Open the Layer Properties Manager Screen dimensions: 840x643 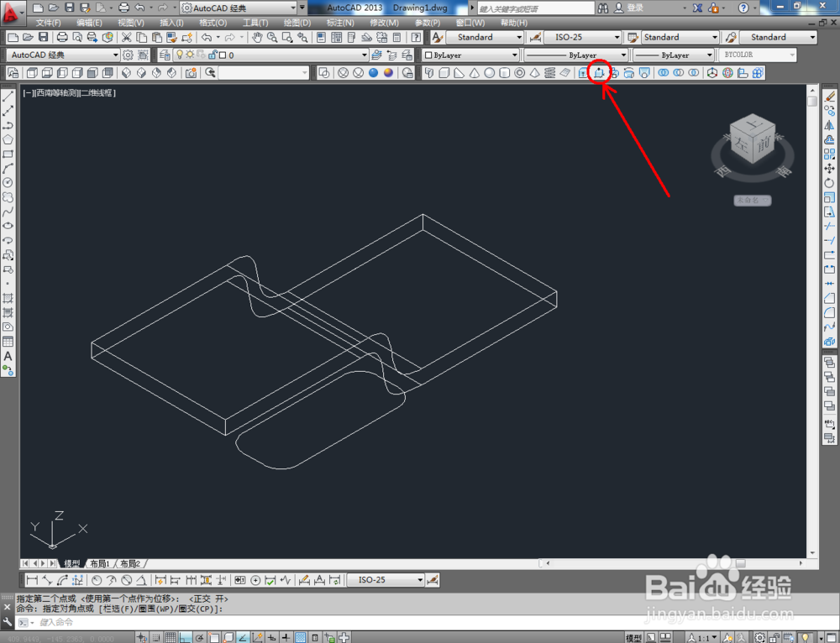click(165, 55)
